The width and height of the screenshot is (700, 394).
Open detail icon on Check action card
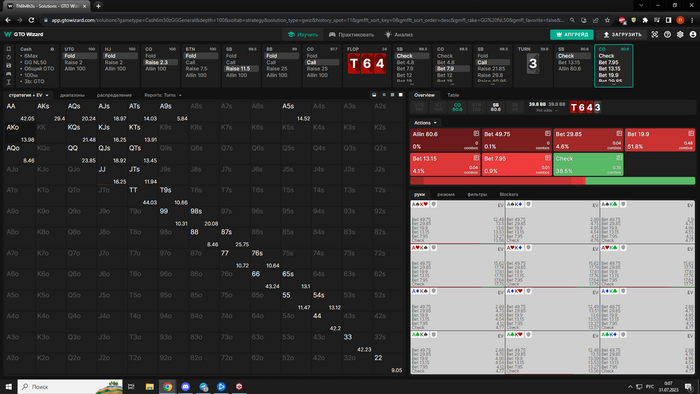tap(619, 158)
